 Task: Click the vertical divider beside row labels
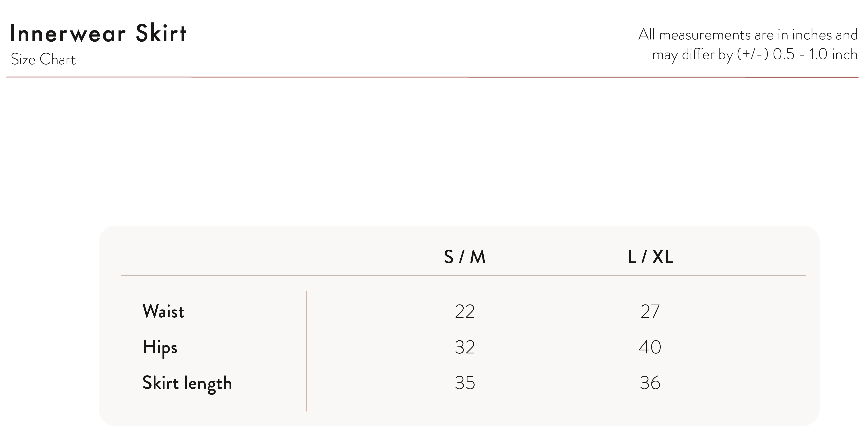coord(307,351)
